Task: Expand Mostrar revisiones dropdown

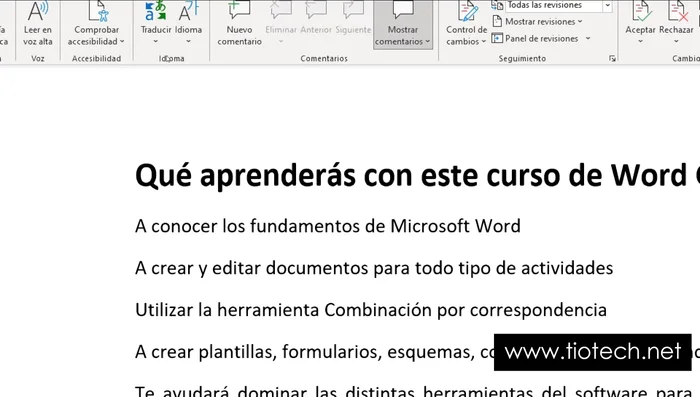Action: click(580, 21)
